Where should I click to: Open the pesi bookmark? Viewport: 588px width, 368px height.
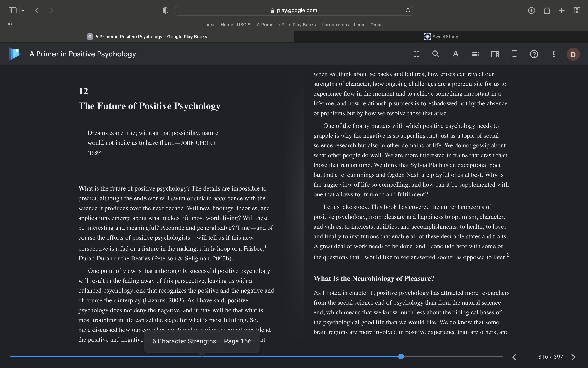coord(210,25)
